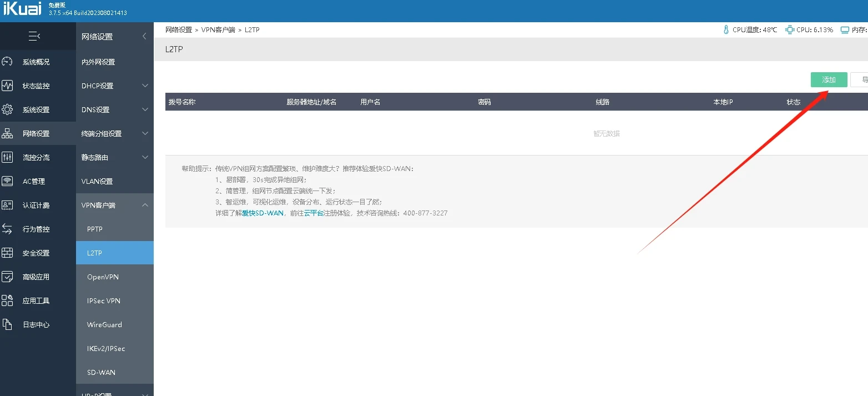Open 流控分流 via its sliders icon
Screen dimensions: 868x396
pyautogui.click(x=7, y=157)
